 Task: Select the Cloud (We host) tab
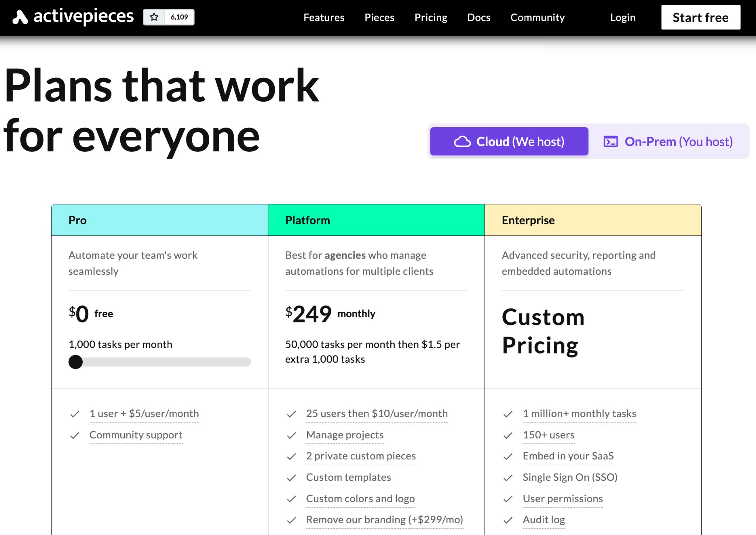(x=509, y=141)
